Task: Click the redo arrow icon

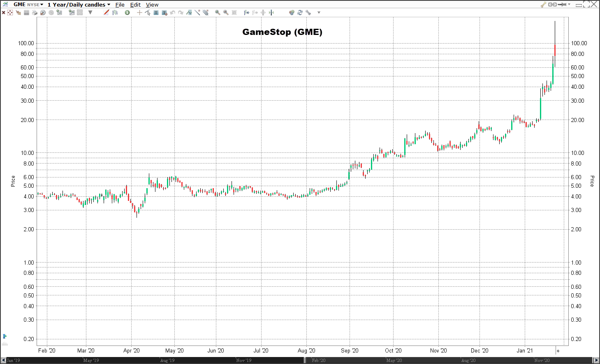Action: (181, 13)
